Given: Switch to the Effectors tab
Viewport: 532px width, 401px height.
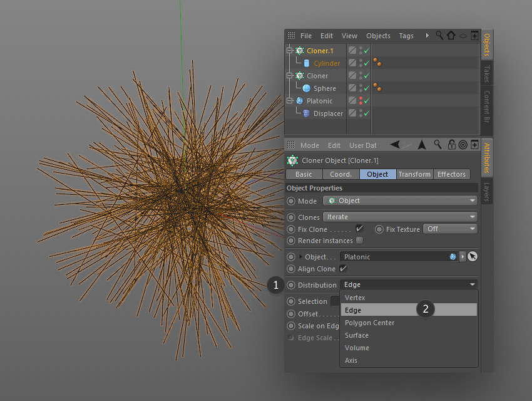Looking at the screenshot, I should click(451, 174).
